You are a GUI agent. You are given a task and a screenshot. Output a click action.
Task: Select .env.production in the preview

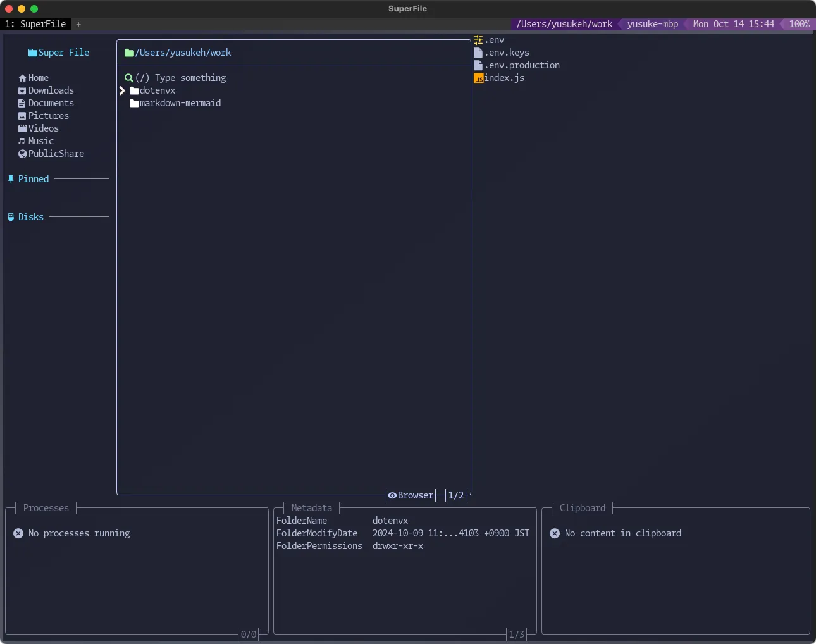click(522, 65)
